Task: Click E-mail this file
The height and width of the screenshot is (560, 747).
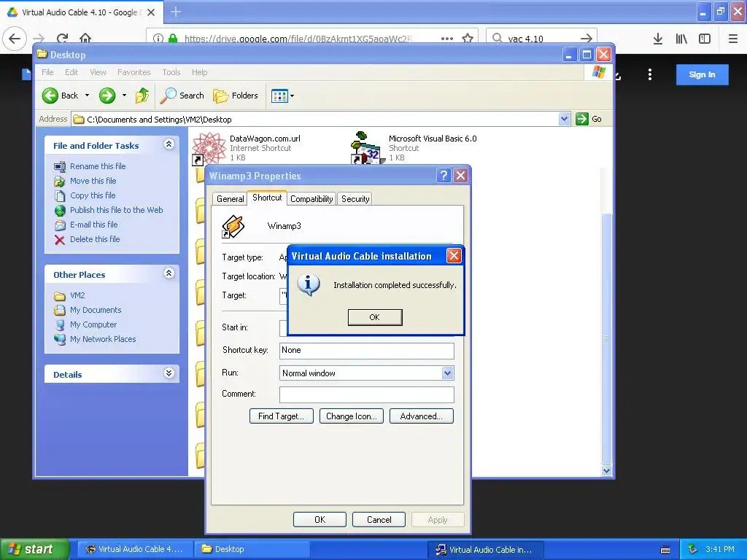Action: coord(93,225)
